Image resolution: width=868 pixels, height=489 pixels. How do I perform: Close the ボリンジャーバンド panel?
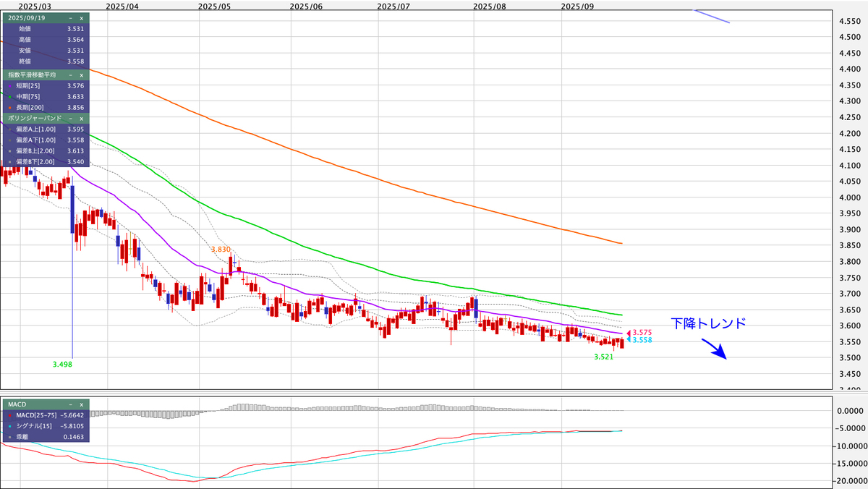81,117
